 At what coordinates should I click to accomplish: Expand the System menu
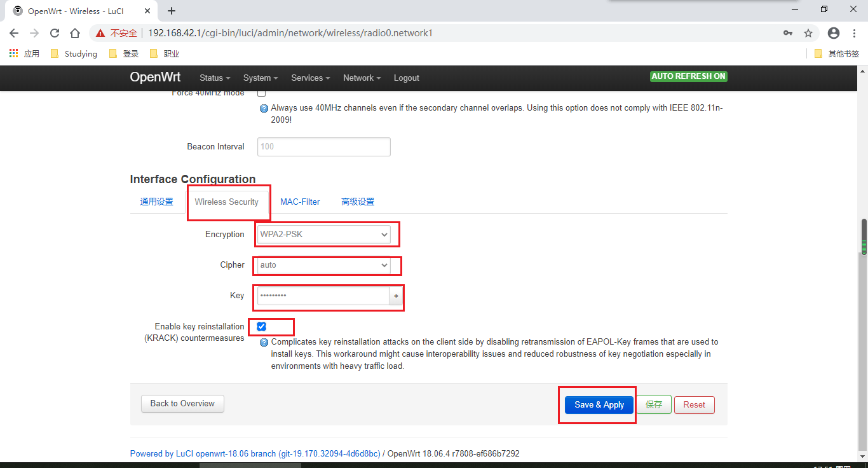point(261,78)
